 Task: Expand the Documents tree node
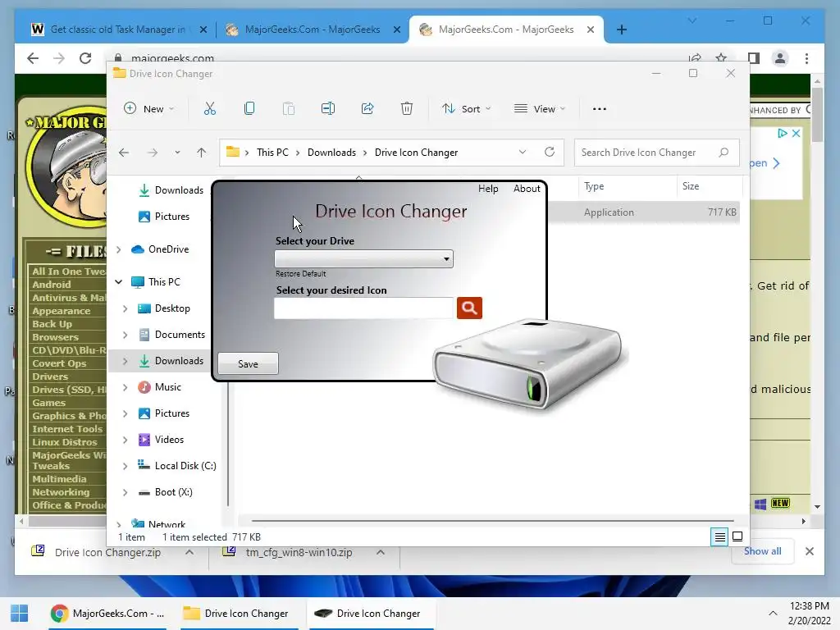pyautogui.click(x=125, y=335)
